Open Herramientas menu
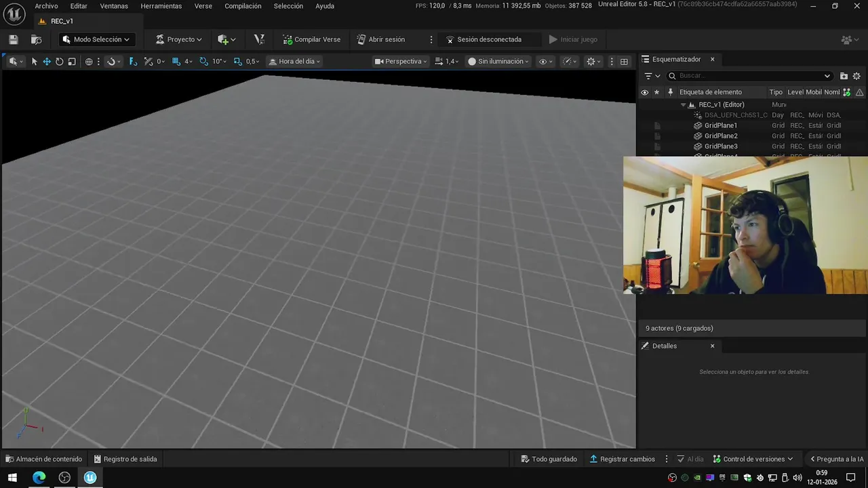The height and width of the screenshot is (488, 868). (161, 6)
